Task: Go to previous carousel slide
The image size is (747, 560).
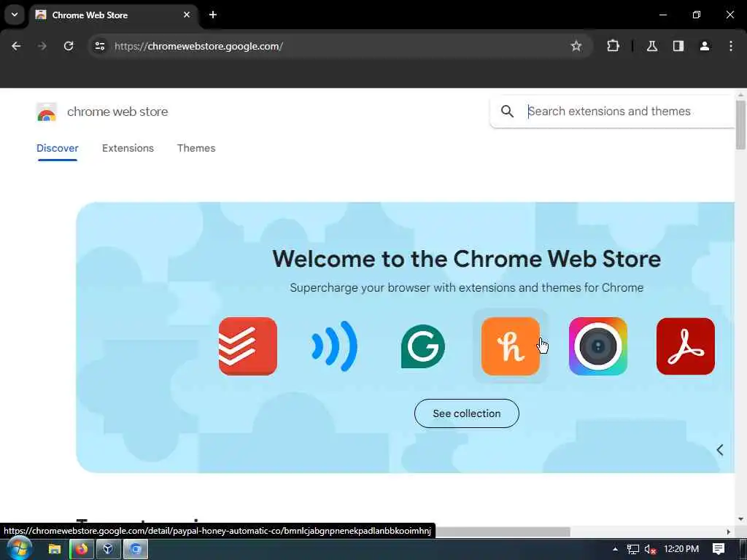Action: (x=720, y=450)
